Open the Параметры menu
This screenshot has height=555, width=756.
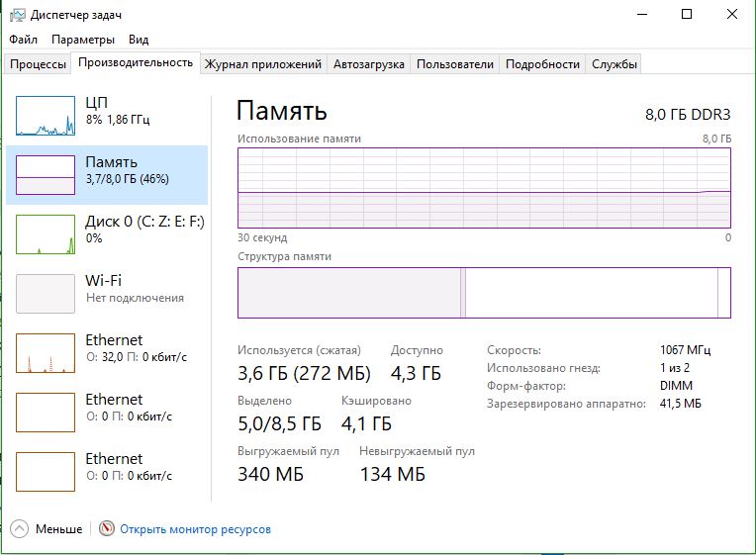[83, 39]
